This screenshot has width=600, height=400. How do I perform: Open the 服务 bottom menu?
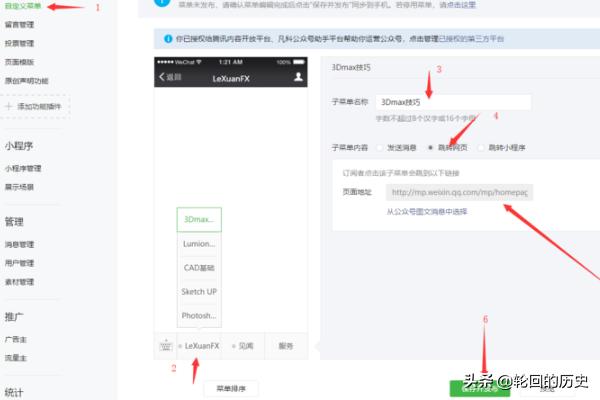pyautogui.click(x=286, y=346)
